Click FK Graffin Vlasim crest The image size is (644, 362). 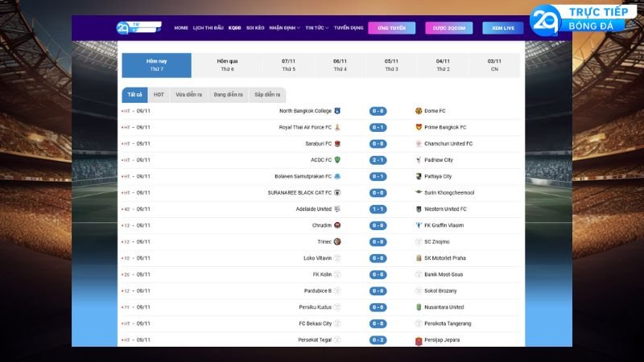coord(419,225)
